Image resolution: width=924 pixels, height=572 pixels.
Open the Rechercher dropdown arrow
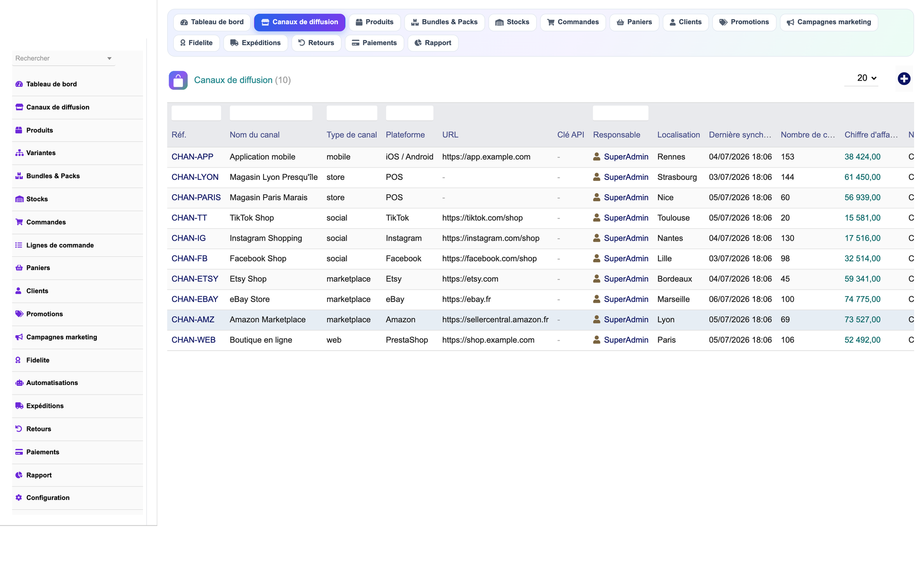click(x=109, y=58)
